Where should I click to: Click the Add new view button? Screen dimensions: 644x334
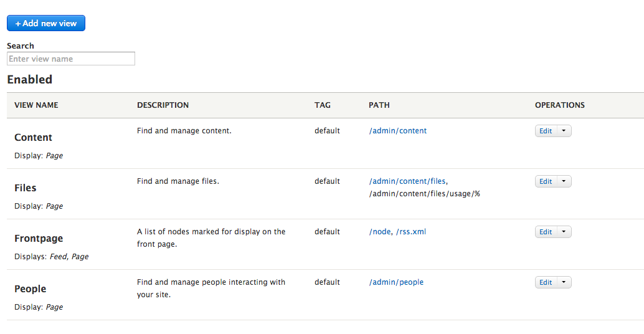pos(46,23)
